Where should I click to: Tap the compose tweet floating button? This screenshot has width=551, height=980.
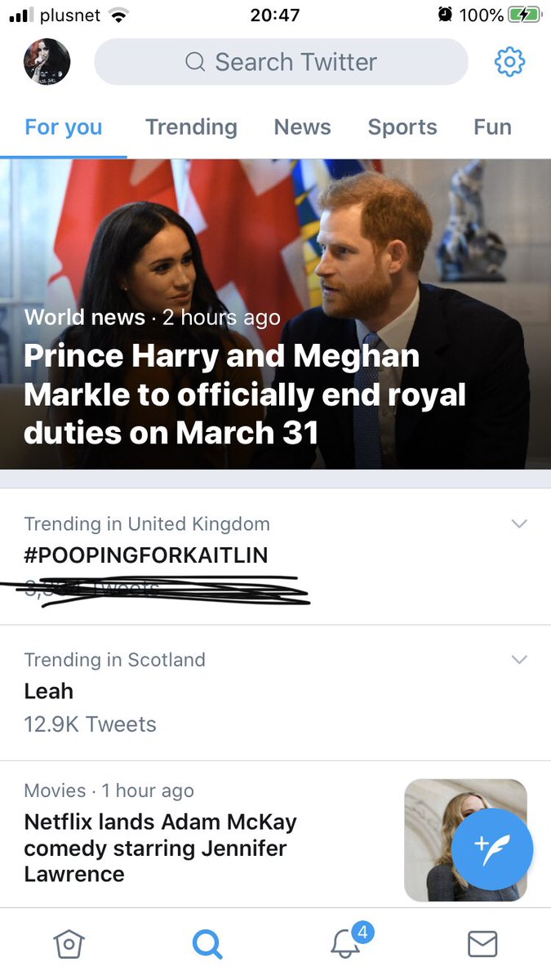[x=492, y=849]
